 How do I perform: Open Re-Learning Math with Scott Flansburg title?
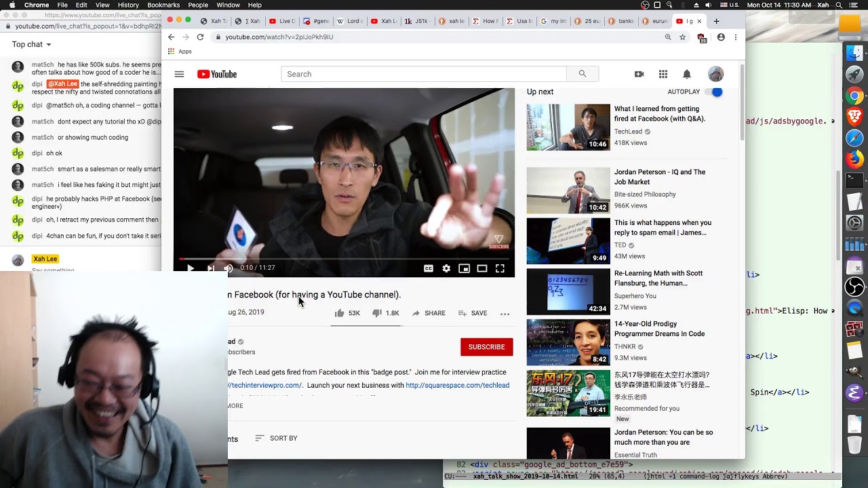(658, 278)
